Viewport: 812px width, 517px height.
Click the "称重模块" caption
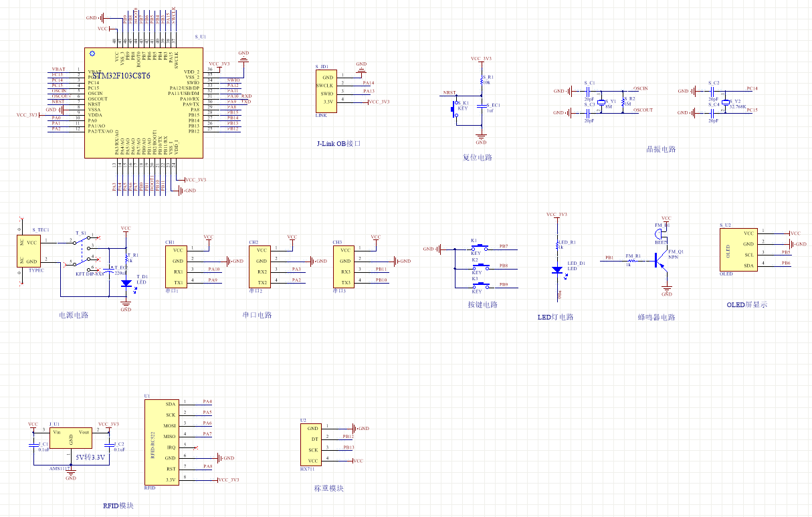(328, 488)
